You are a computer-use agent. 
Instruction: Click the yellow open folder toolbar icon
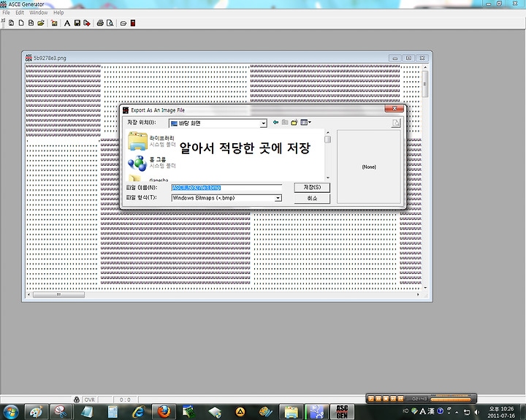coord(41,23)
